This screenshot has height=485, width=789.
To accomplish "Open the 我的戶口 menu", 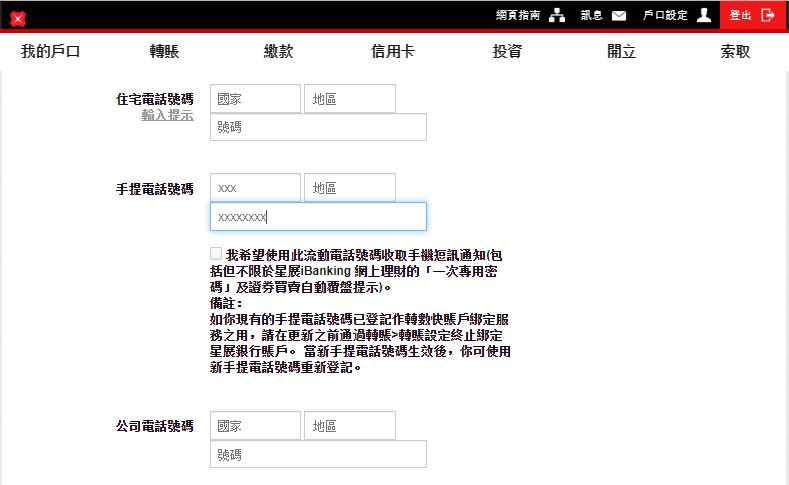I will pyautogui.click(x=50, y=52).
